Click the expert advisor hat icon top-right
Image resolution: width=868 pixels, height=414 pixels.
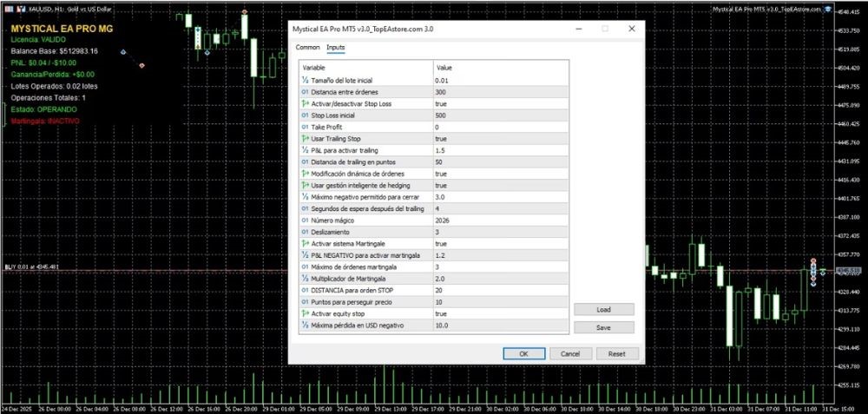click(828, 9)
